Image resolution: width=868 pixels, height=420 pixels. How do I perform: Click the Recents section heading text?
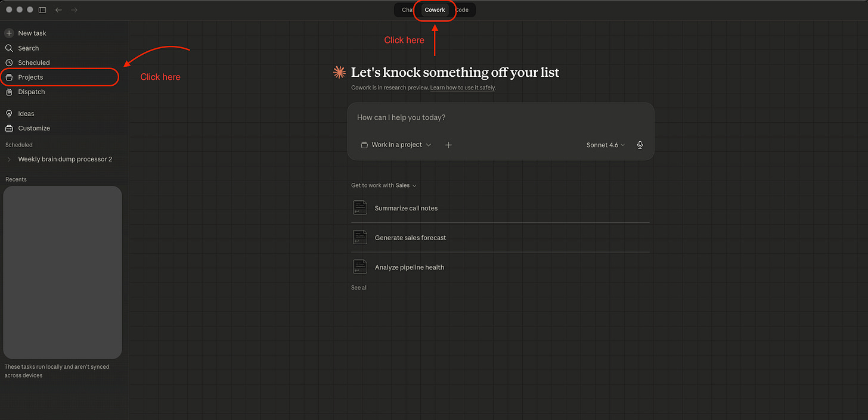[x=16, y=179]
